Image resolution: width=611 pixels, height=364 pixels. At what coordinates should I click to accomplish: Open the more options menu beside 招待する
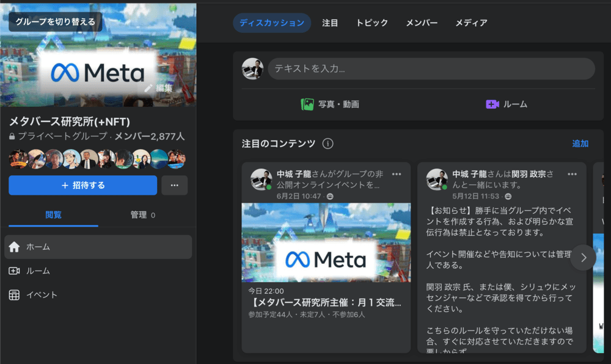coord(175,185)
